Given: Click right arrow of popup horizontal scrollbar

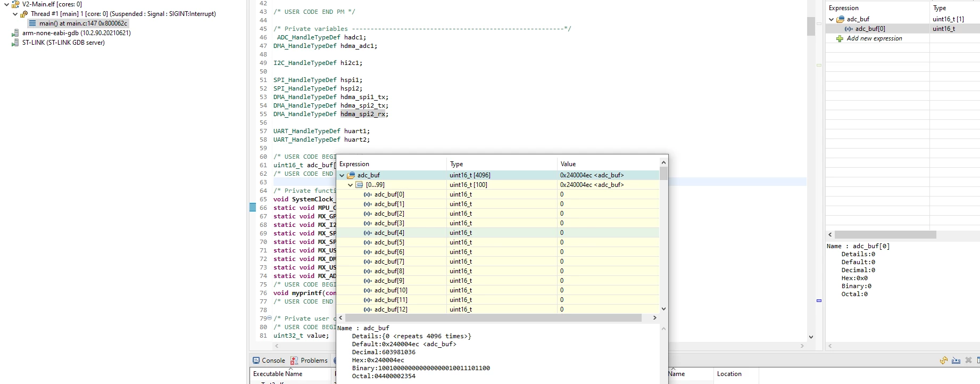Looking at the screenshot, I should pyautogui.click(x=654, y=318).
